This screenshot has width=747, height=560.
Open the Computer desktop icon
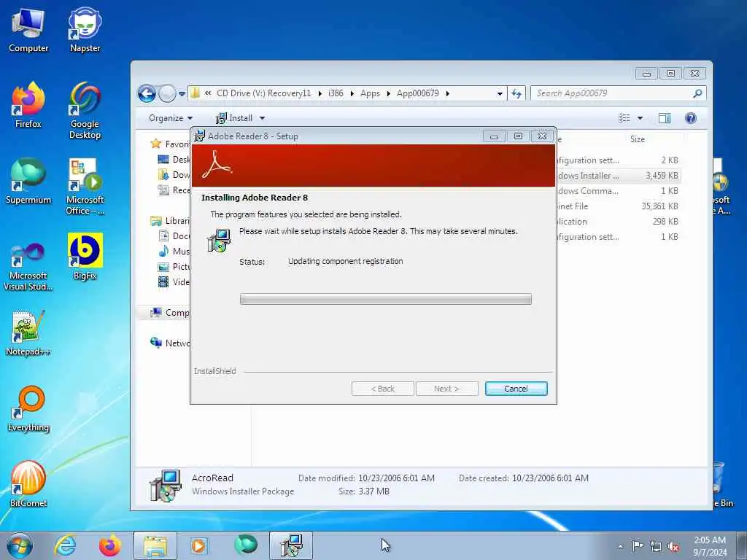pos(28,31)
